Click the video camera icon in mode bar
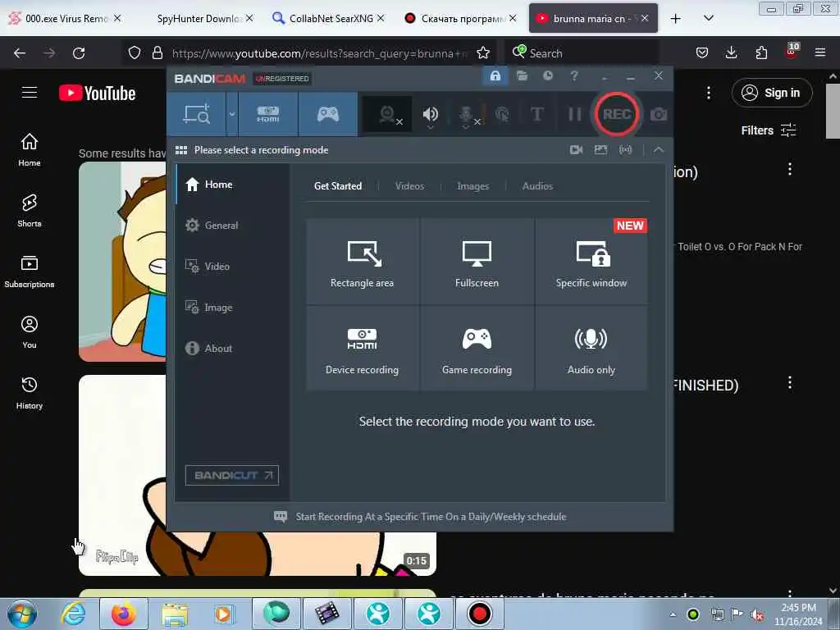 pos(577,150)
